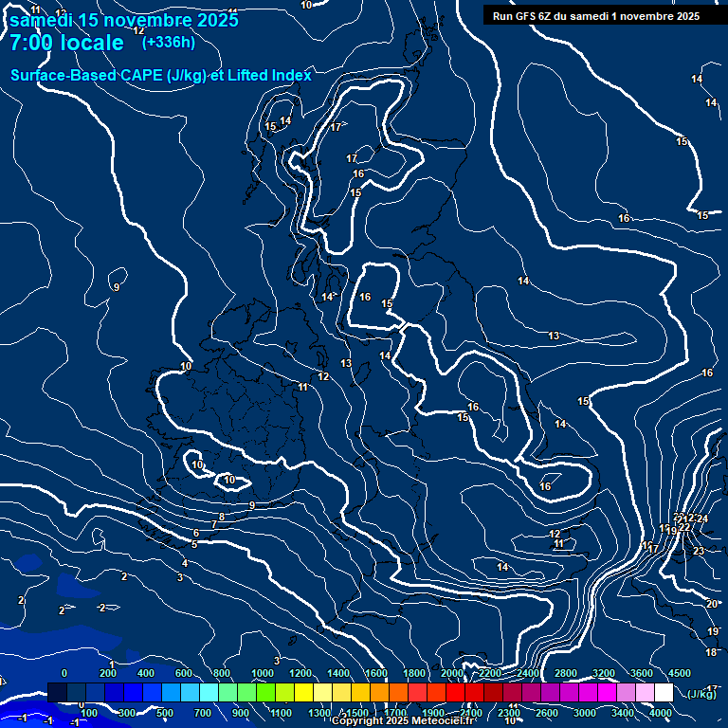Click the '7:00 locale' time label
Image resolution: width=728 pixels, height=728 pixels.
pos(66,43)
